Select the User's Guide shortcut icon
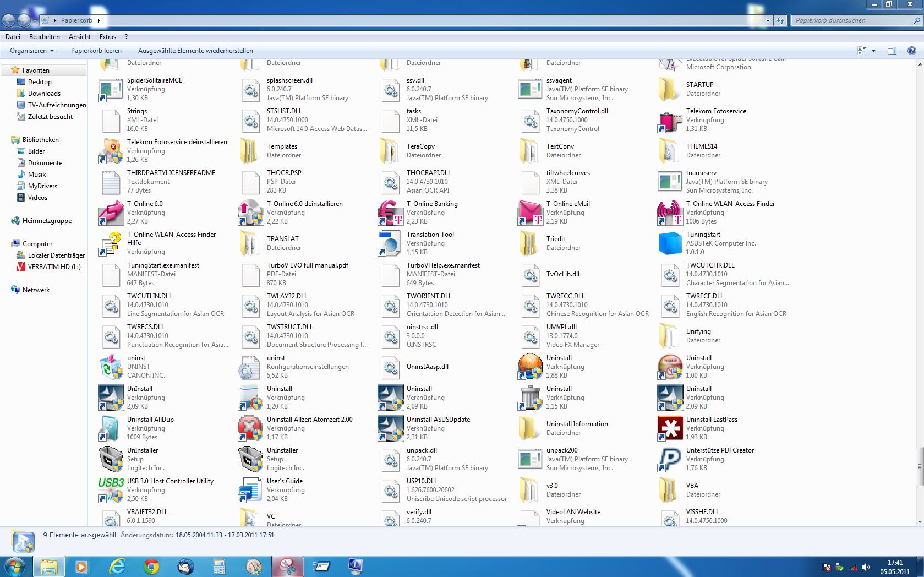This screenshot has width=924, height=577. (251, 490)
